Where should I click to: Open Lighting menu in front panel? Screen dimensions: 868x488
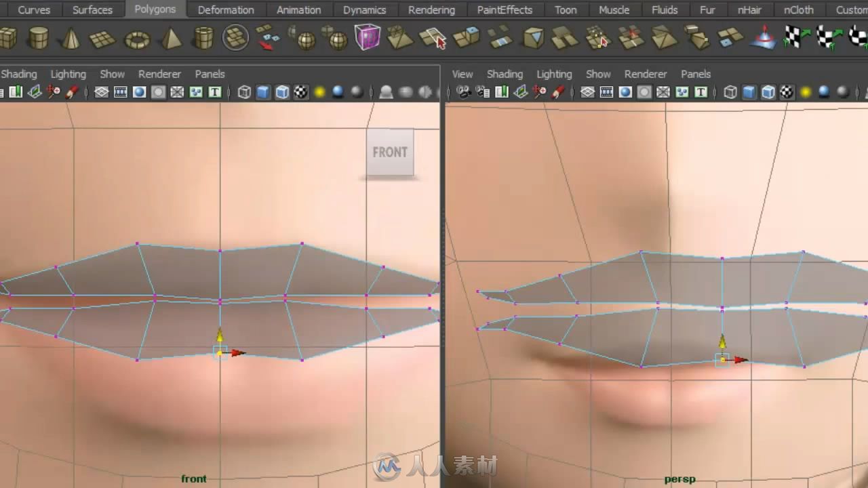click(x=68, y=74)
